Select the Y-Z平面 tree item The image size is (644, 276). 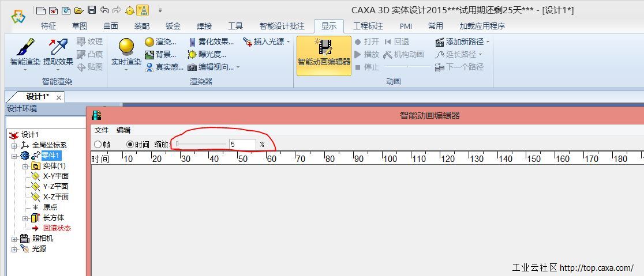point(56,187)
